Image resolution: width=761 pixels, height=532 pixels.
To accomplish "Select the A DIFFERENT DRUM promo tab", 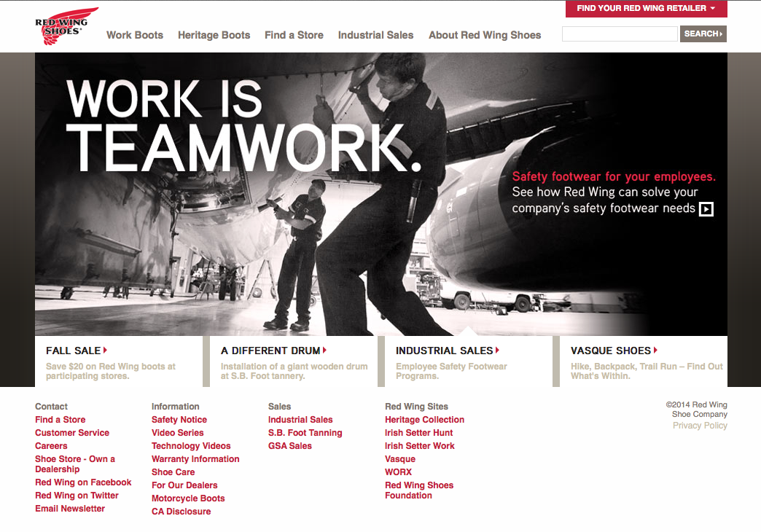I will click(294, 361).
